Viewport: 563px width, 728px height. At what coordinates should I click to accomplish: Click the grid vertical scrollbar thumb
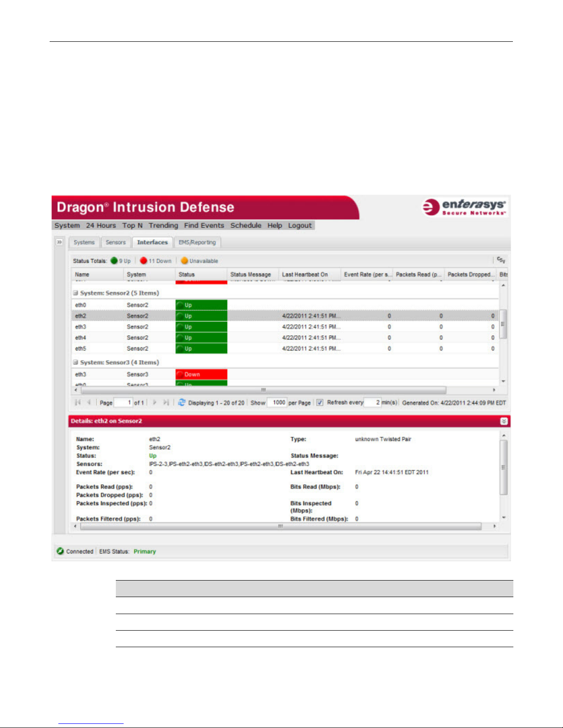click(503, 324)
